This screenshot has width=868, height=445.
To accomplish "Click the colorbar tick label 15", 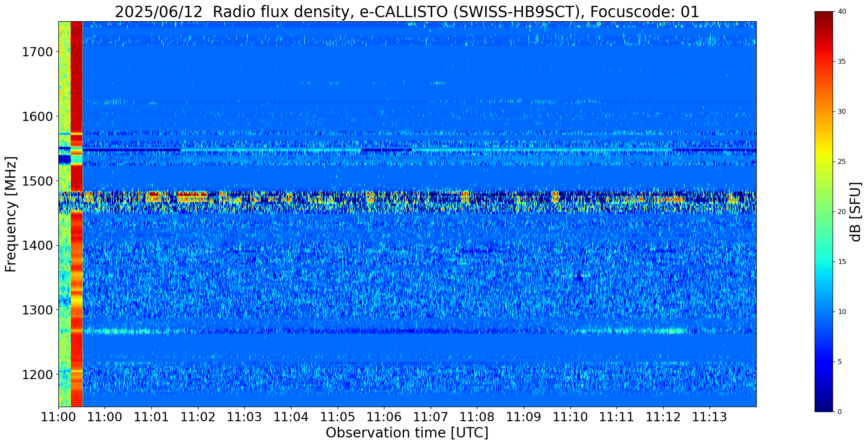I will (842, 262).
